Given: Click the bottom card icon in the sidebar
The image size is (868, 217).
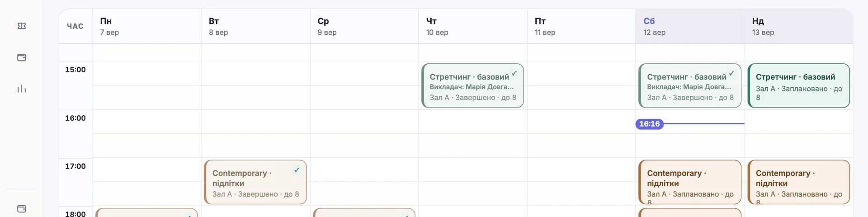Looking at the screenshot, I should [x=22, y=209].
